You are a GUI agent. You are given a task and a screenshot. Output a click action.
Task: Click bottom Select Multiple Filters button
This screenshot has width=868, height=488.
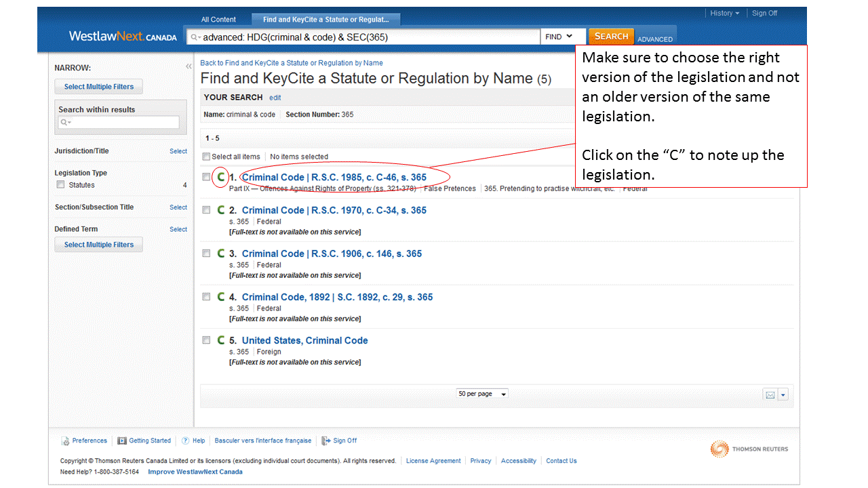click(99, 245)
